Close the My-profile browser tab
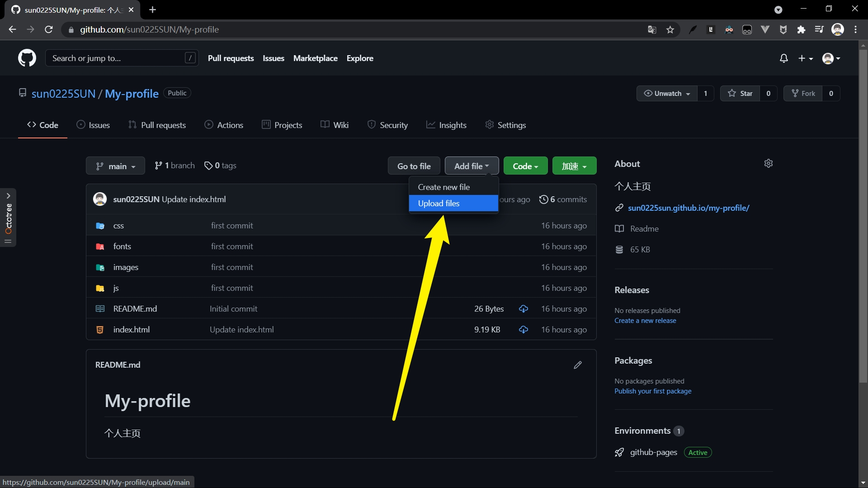Image resolution: width=868 pixels, height=488 pixels. 131,9
